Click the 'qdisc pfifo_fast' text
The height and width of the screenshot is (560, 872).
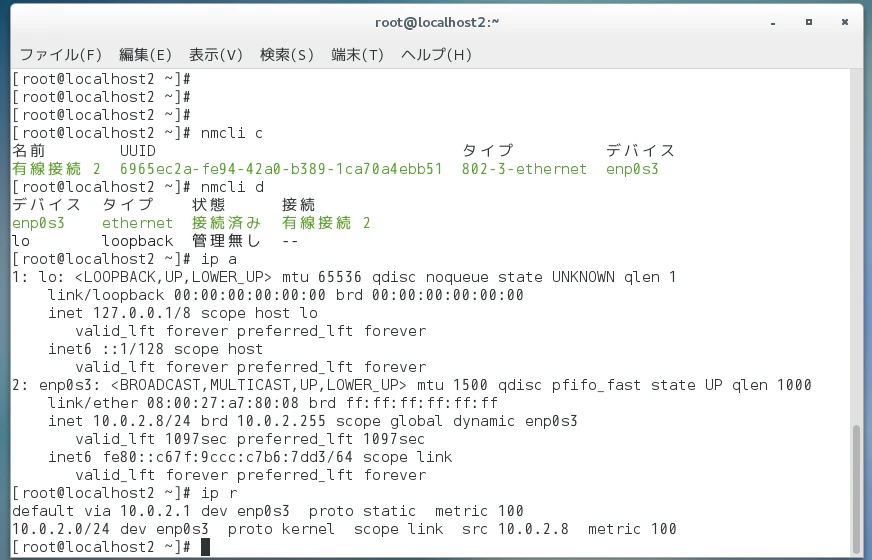point(569,385)
